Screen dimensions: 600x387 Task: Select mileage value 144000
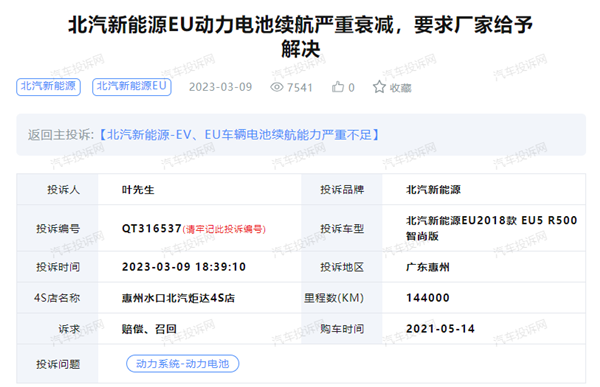(x=428, y=298)
